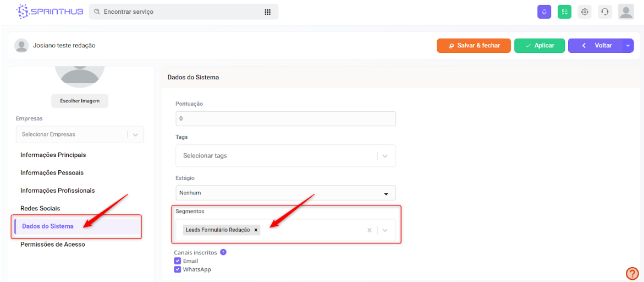Click the green Aplicar button
644x282 pixels.
point(539,46)
